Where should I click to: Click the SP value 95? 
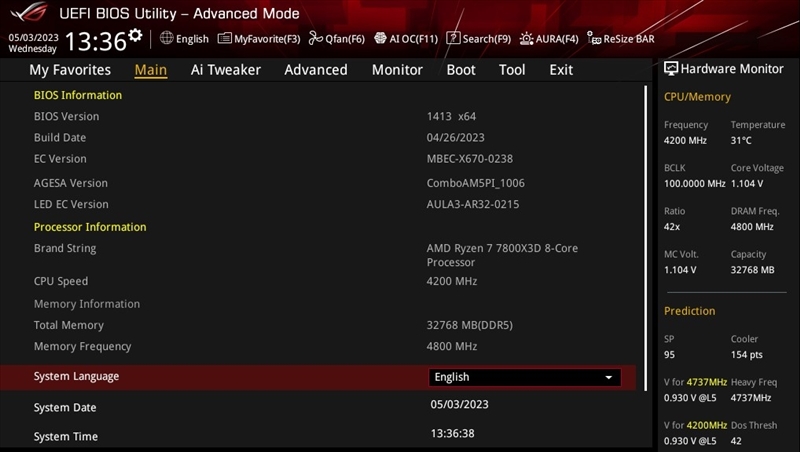point(669,355)
